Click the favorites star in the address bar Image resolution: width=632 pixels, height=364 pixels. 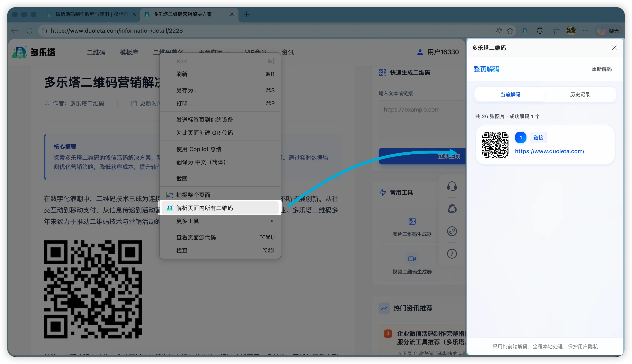[510, 30]
